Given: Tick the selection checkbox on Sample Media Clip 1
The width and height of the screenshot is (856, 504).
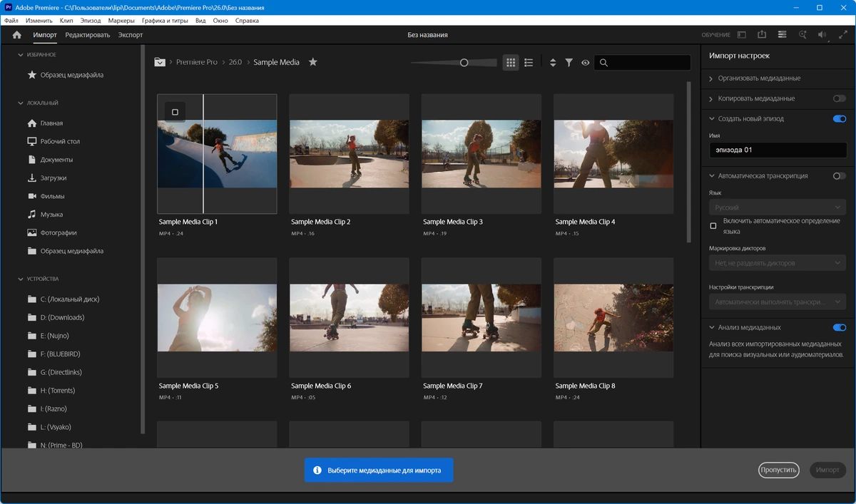Looking at the screenshot, I should [x=175, y=112].
